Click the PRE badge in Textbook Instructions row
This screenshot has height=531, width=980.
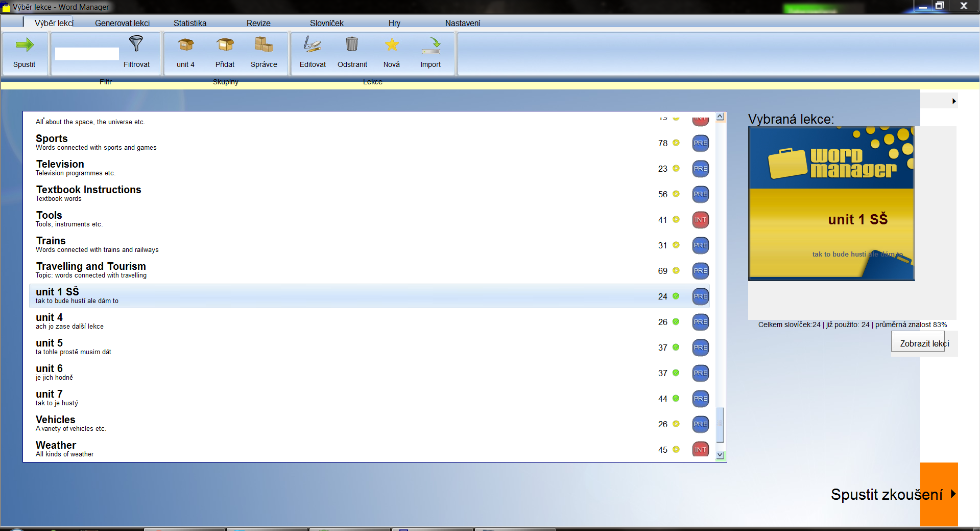[701, 194]
